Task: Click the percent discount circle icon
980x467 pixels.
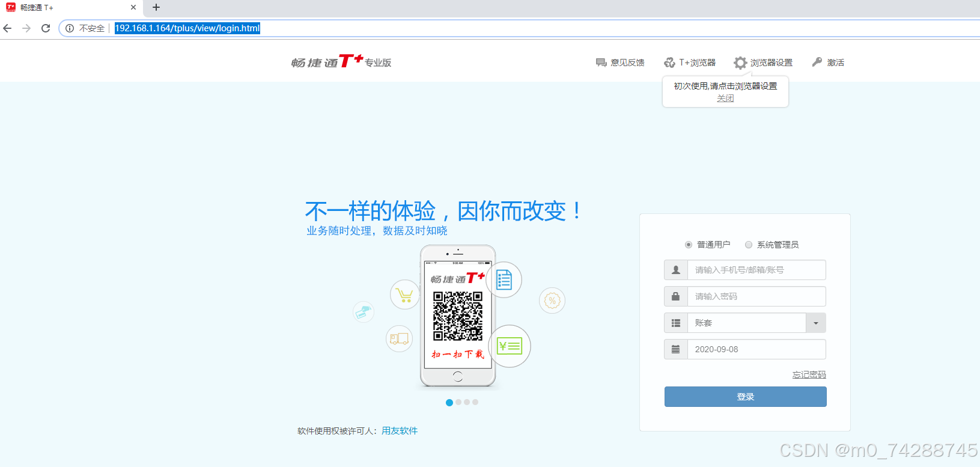Action: coord(552,301)
